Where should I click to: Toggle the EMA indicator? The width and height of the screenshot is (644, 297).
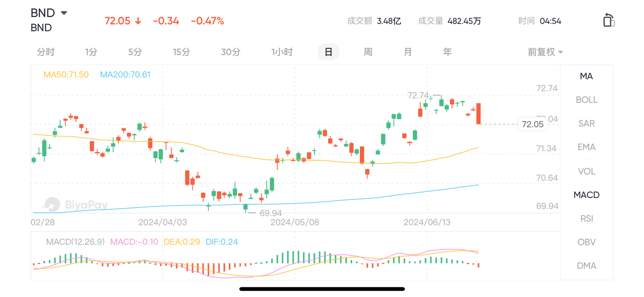(x=587, y=147)
